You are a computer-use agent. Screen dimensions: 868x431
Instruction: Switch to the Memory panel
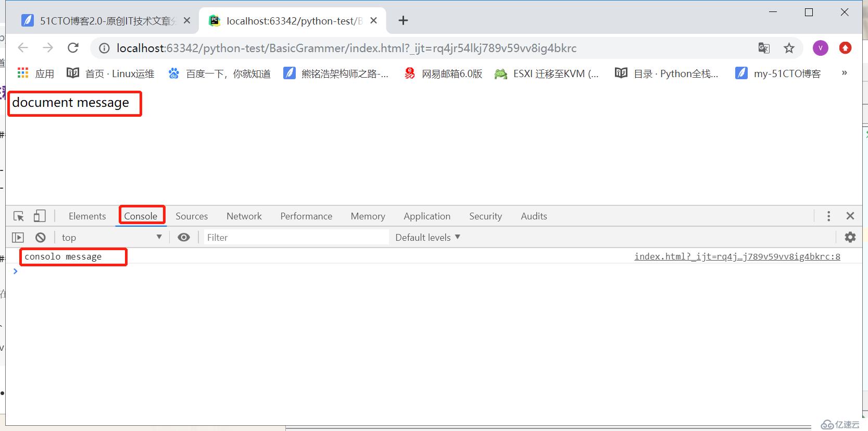pyautogui.click(x=368, y=216)
